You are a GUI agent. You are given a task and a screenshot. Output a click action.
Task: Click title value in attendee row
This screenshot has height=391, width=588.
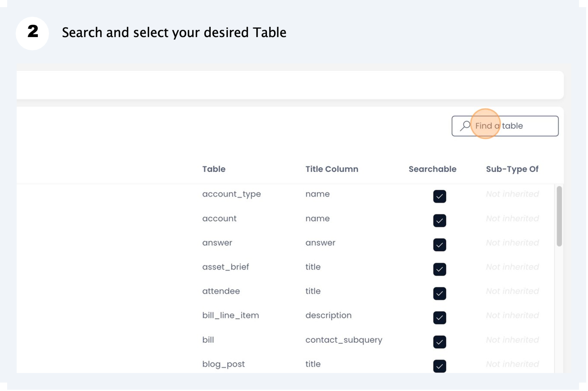pyautogui.click(x=314, y=291)
